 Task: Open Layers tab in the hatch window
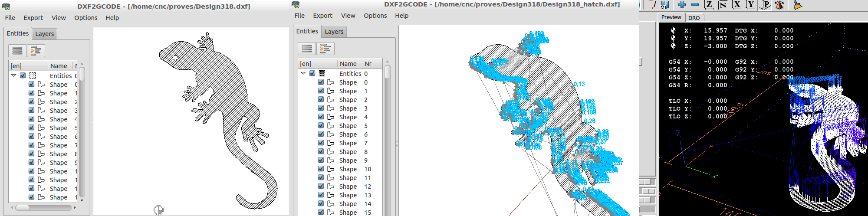tap(334, 32)
